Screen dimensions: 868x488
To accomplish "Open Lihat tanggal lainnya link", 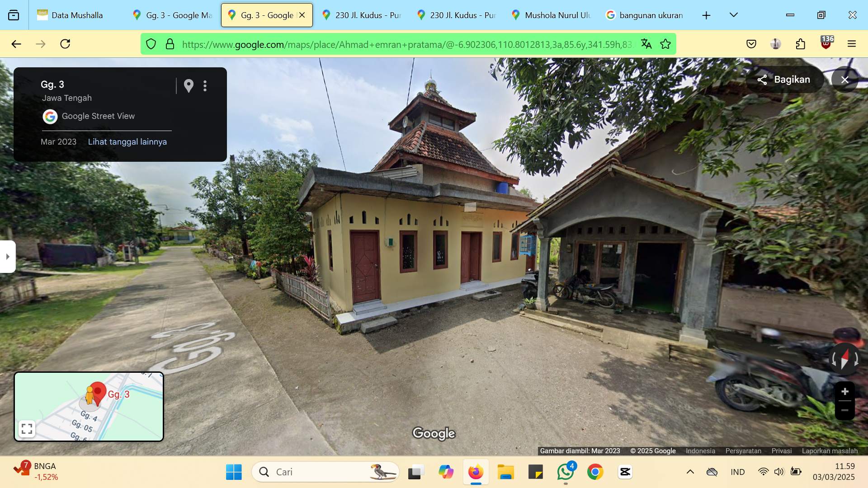I will [127, 142].
